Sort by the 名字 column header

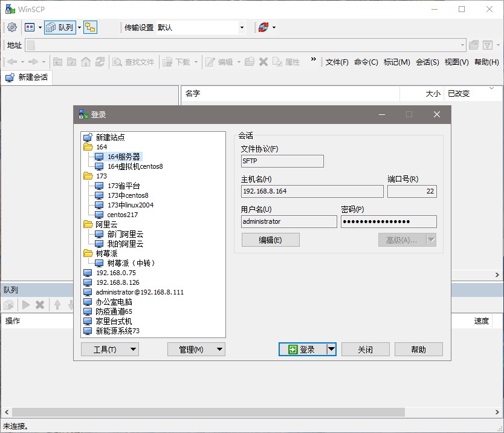coord(290,94)
